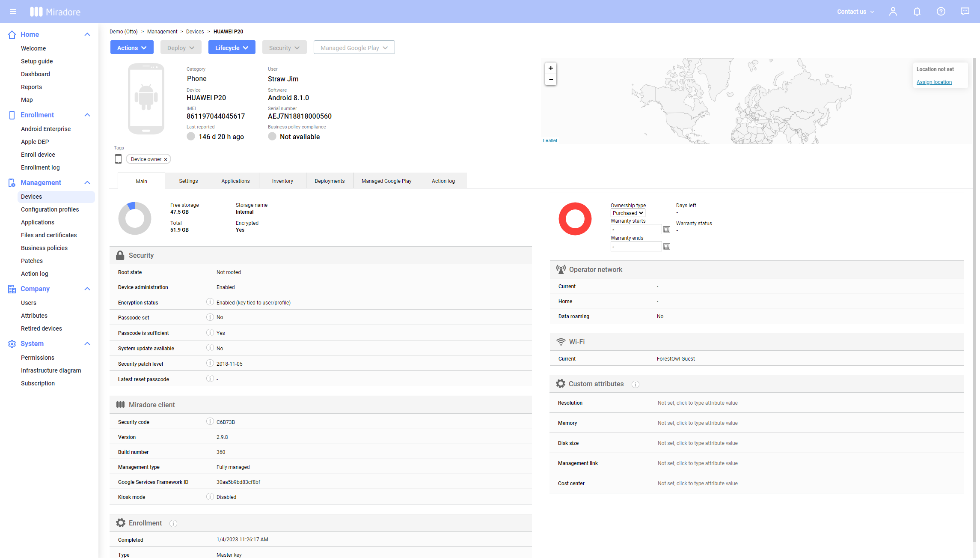Open the Actions dropdown button
The image size is (980, 558).
[132, 48]
